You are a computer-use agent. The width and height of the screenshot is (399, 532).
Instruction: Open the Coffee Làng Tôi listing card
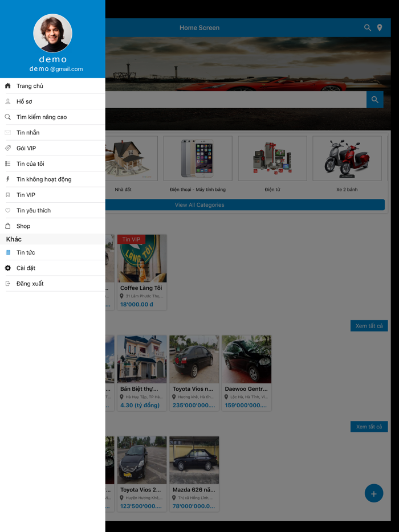(142, 272)
